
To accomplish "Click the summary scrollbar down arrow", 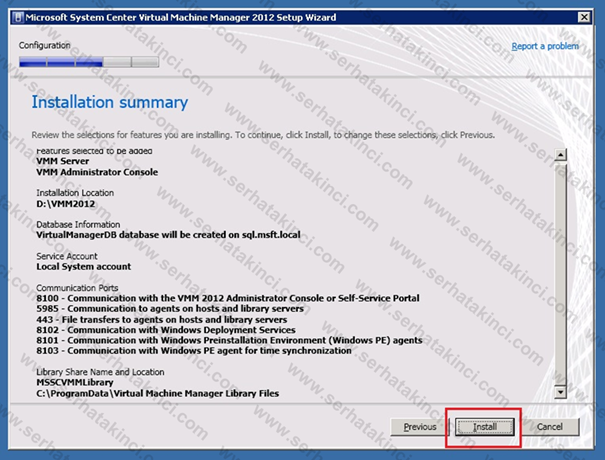I will tap(560, 392).
